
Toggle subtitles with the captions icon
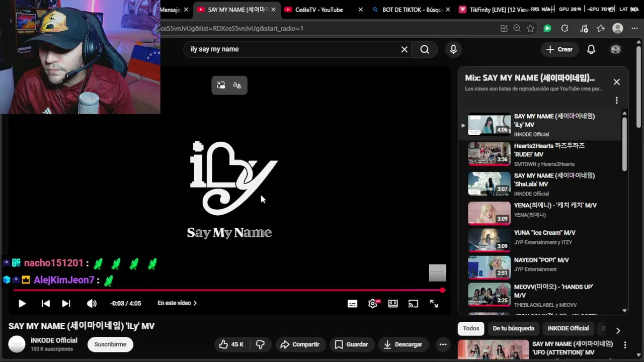[x=352, y=304]
